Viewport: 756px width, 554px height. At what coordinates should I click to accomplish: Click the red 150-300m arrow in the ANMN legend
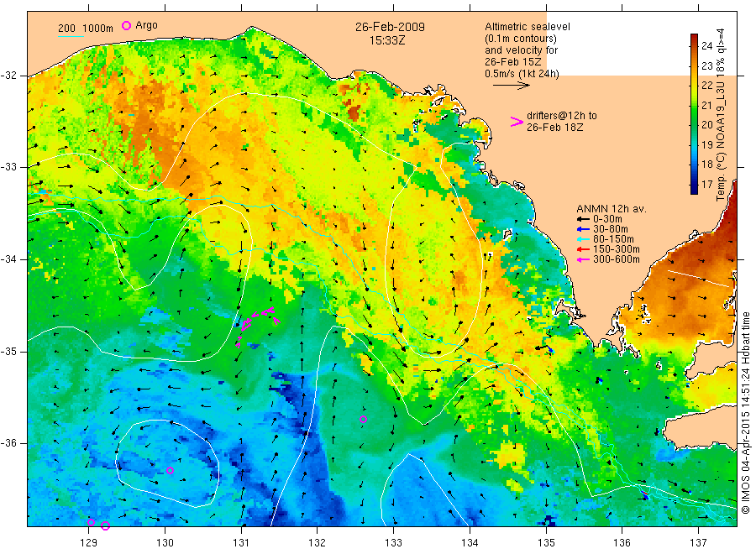584,249
